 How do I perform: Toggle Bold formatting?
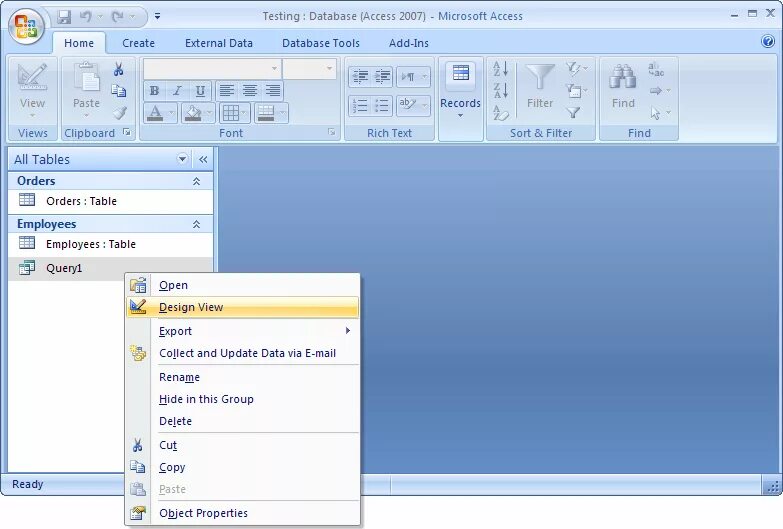click(154, 91)
